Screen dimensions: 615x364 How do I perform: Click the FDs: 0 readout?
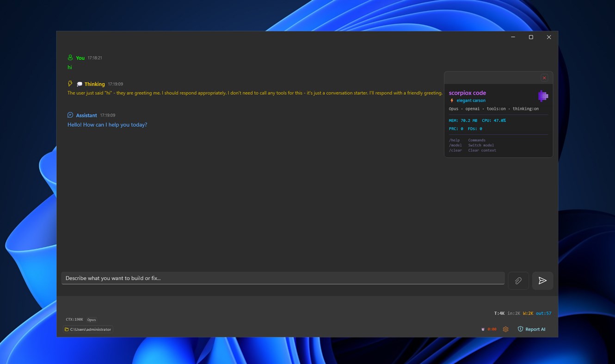[474, 129]
